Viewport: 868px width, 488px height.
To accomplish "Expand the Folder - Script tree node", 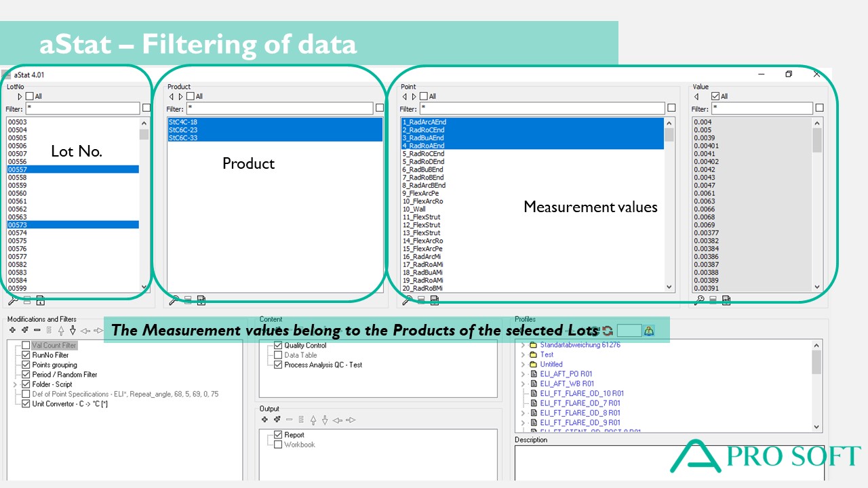I will pyautogui.click(x=15, y=384).
